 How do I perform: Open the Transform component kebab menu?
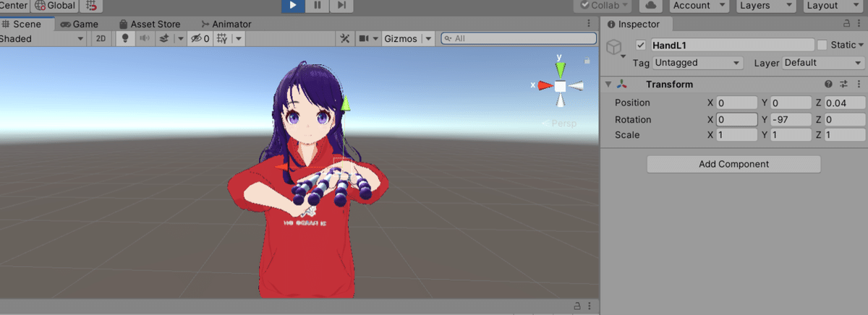pyautogui.click(x=858, y=85)
